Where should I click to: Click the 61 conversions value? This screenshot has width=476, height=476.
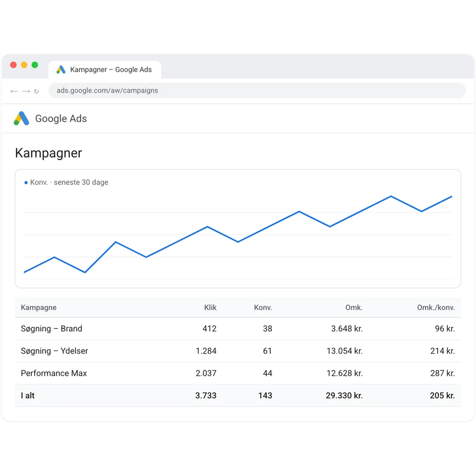coord(267,351)
